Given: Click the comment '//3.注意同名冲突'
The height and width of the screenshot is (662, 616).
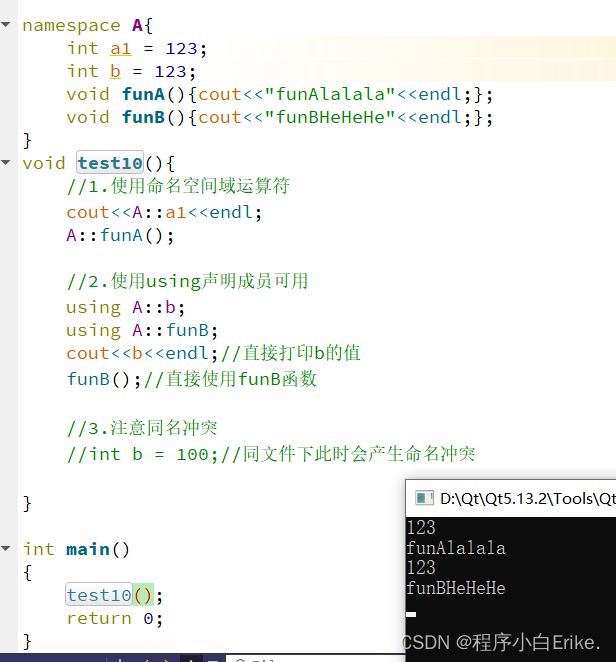Looking at the screenshot, I should 142,428.
